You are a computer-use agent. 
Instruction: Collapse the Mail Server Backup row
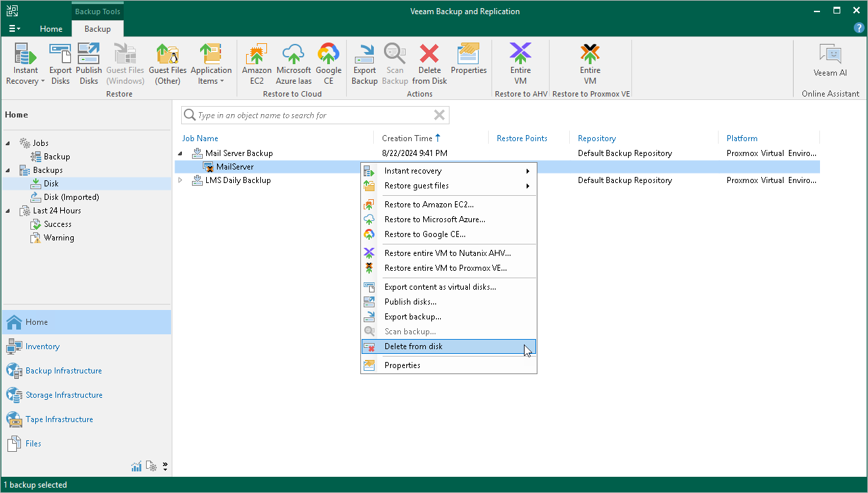tap(180, 153)
